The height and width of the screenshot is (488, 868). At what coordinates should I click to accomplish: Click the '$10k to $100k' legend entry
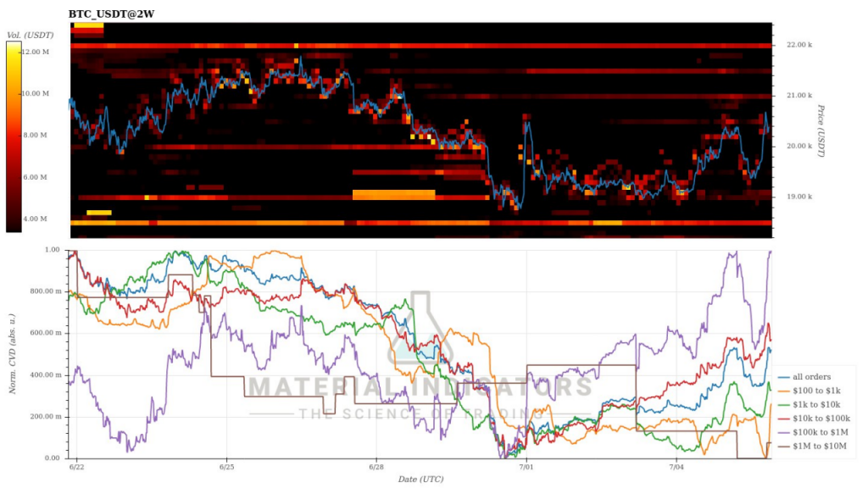click(821, 419)
